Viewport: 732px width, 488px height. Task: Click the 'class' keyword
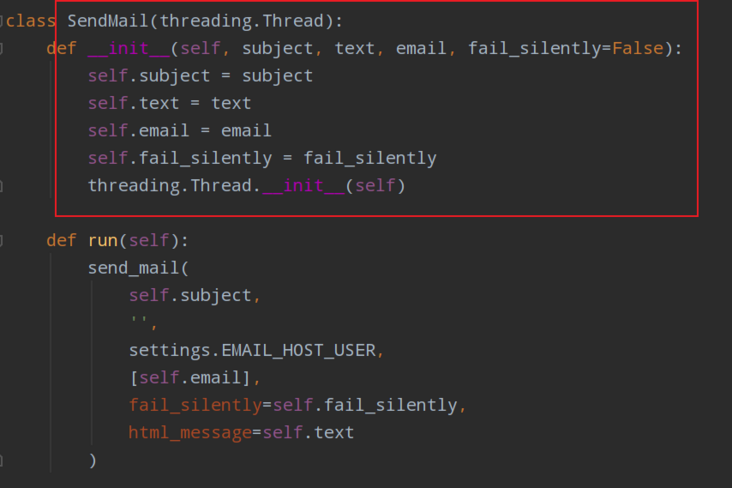32,20
